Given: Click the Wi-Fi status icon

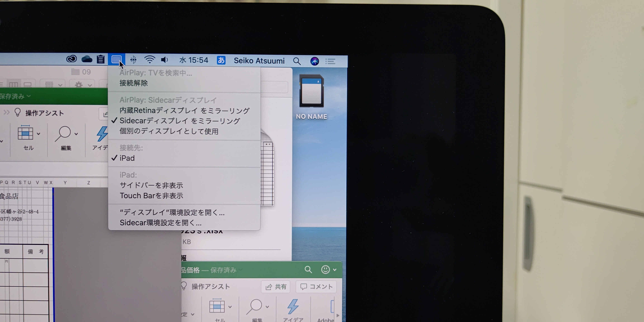Looking at the screenshot, I should pyautogui.click(x=150, y=60).
